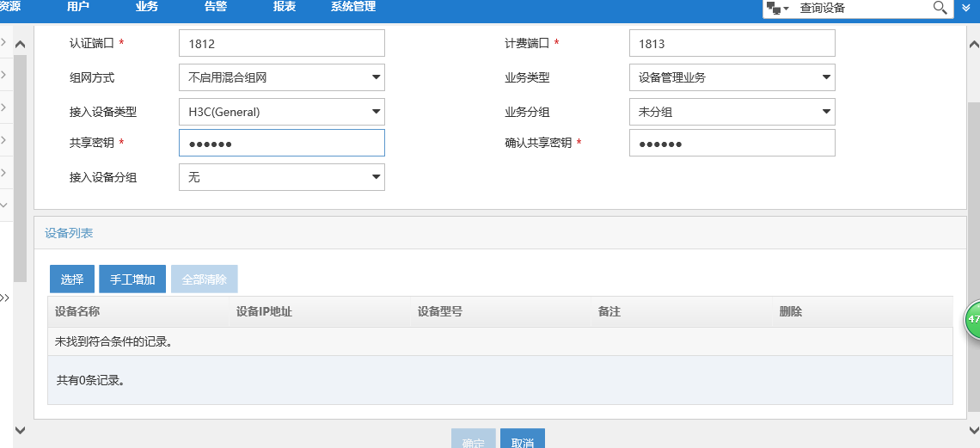
Task: Click the 删除 column header
Action: click(x=862, y=311)
